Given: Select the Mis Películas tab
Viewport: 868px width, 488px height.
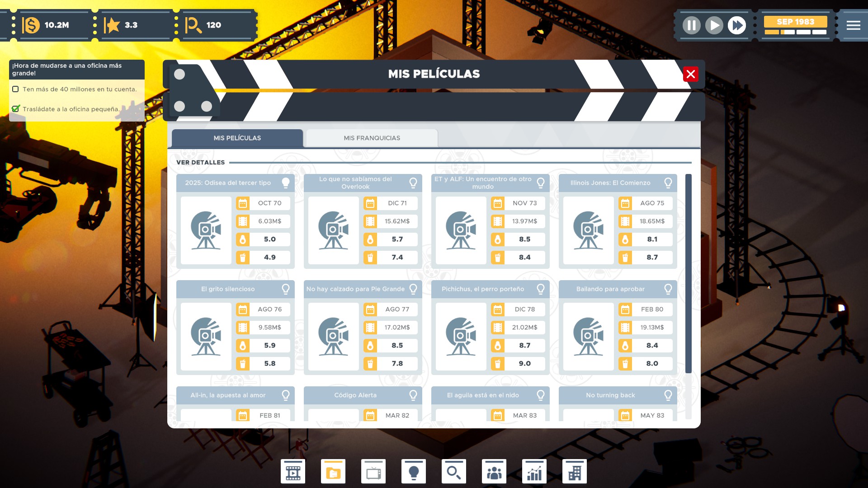Looking at the screenshot, I should point(237,138).
